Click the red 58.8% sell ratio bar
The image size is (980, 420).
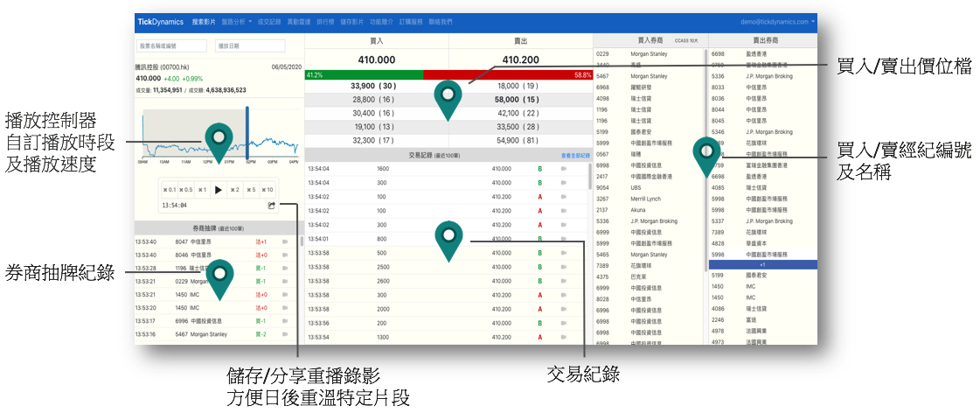pos(508,74)
